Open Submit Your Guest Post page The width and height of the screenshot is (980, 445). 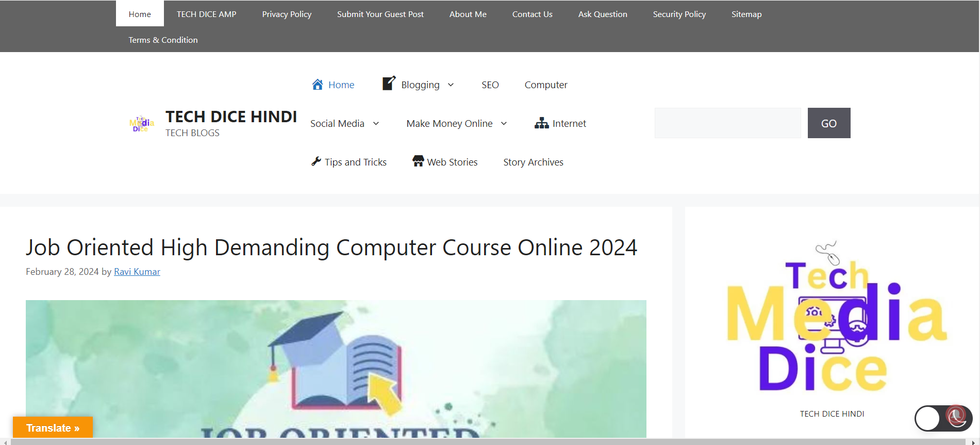[x=380, y=14]
